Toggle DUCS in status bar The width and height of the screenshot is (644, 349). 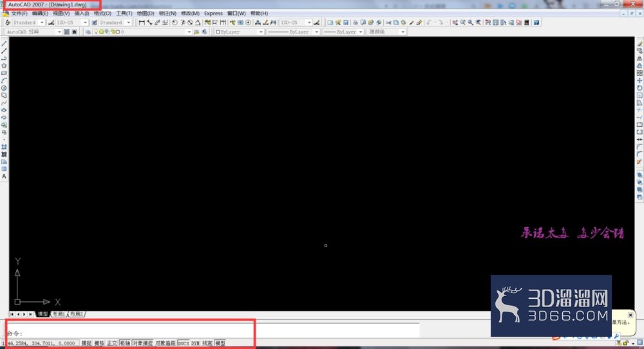[184, 343]
